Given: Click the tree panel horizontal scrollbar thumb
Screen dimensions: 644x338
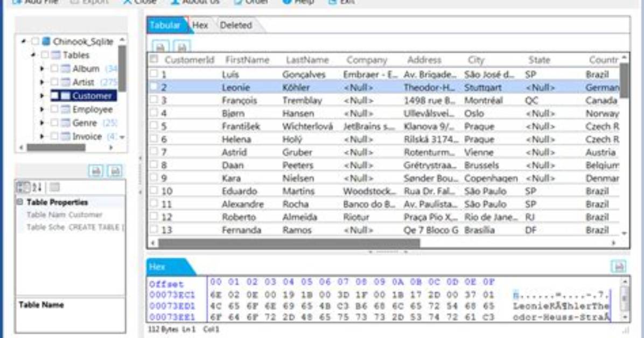Looking at the screenshot, I should click(x=56, y=147).
